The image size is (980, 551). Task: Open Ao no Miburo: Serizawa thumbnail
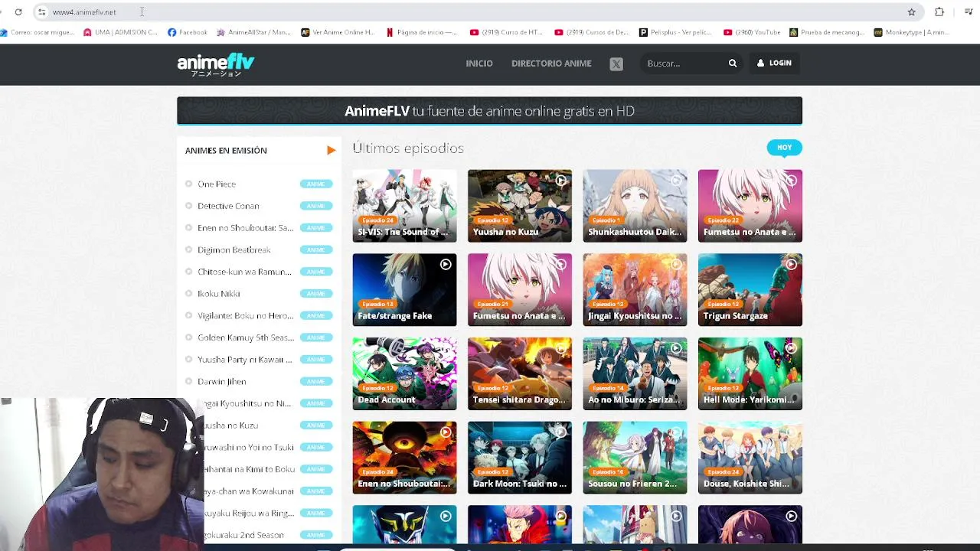635,373
